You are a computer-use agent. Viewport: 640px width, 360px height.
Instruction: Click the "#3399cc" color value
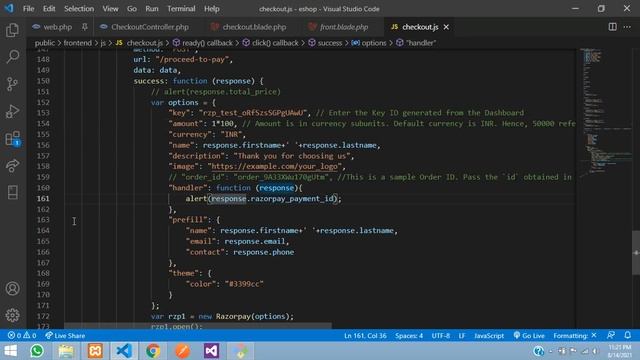pyautogui.click(x=244, y=284)
